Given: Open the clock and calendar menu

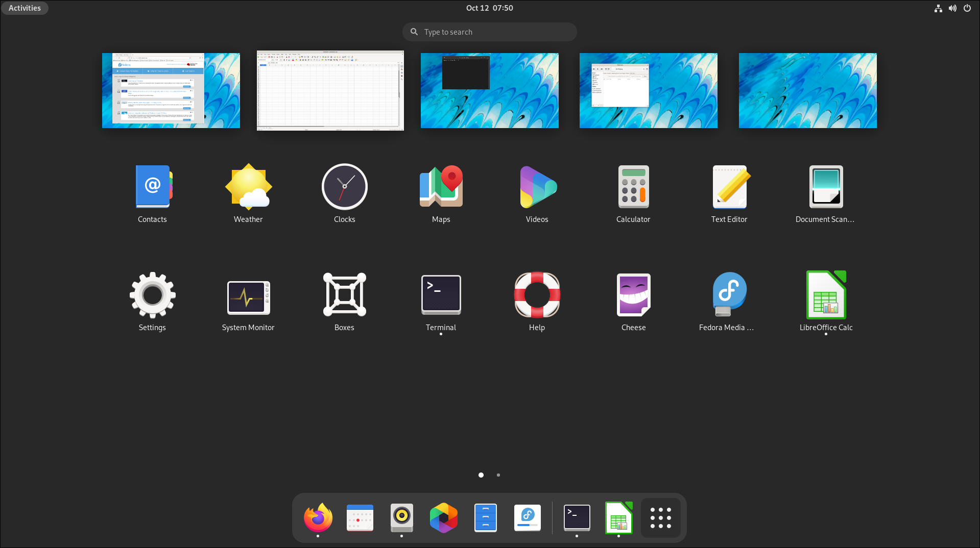Looking at the screenshot, I should [x=489, y=8].
